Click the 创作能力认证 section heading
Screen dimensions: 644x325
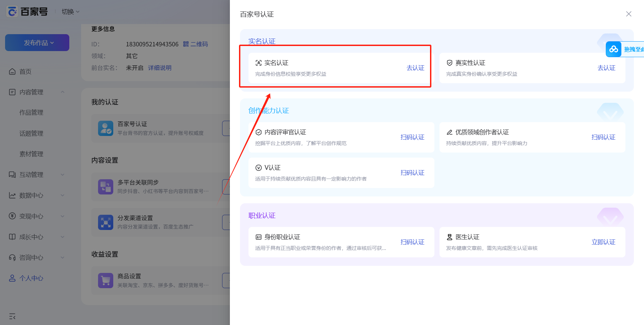point(269,111)
